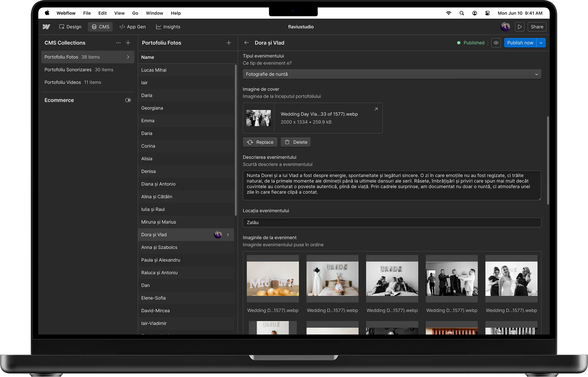
Task: Open the Help menu
Action: point(176,13)
